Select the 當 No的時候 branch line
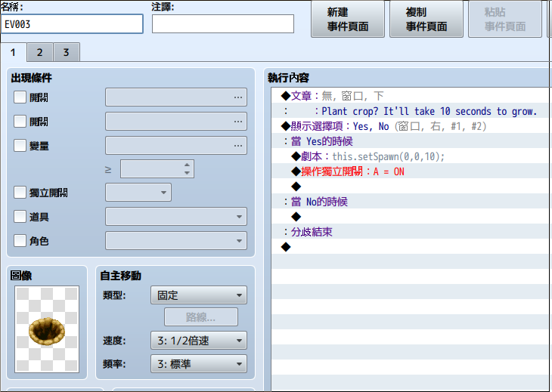Viewport: 552px width, 392px height. point(411,202)
